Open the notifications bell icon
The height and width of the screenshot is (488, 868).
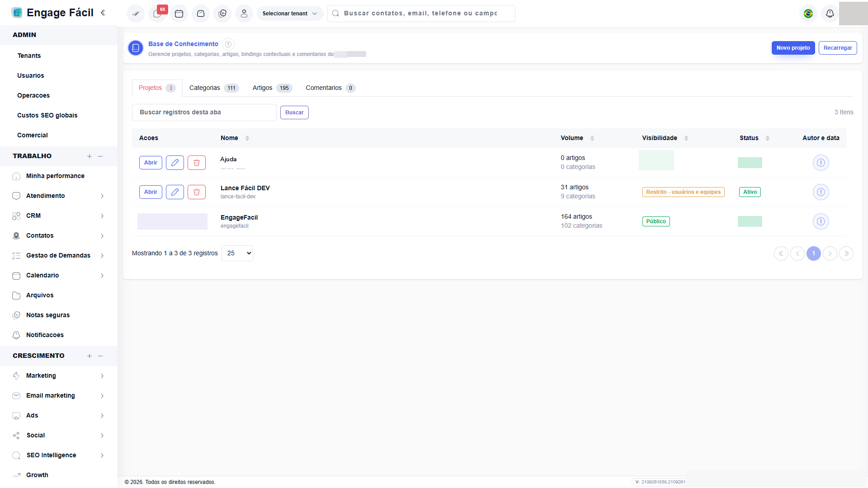click(830, 14)
